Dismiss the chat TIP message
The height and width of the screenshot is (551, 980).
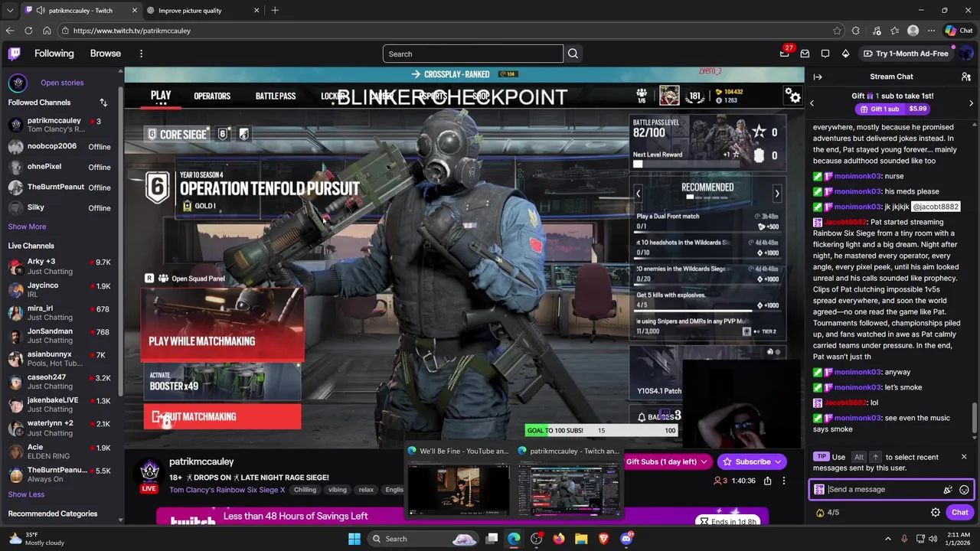(964, 457)
